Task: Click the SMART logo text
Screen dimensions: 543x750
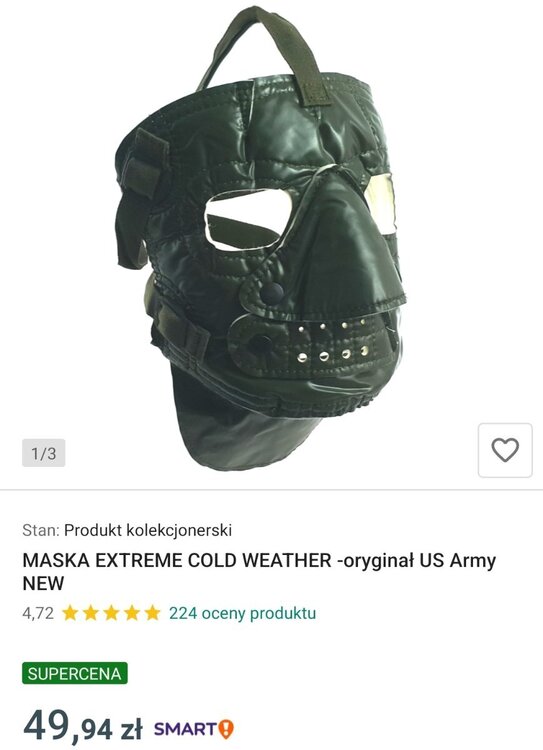Action: [x=186, y=729]
